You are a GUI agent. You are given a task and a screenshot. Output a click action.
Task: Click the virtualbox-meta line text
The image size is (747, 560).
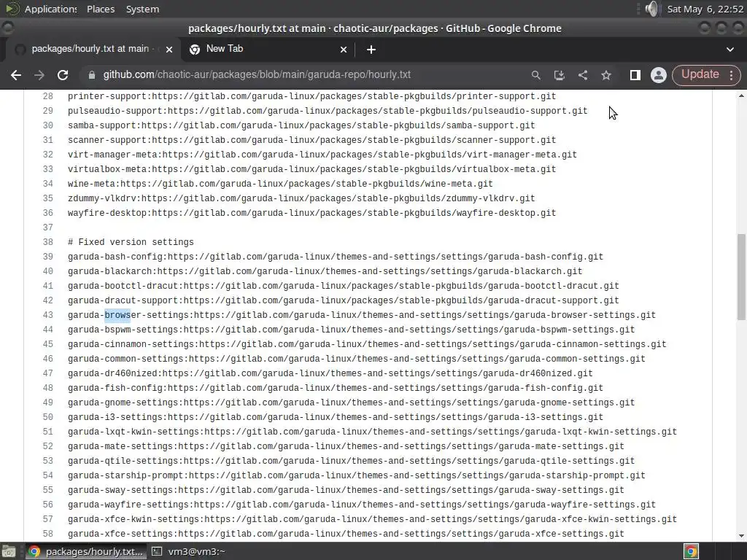[x=311, y=169]
